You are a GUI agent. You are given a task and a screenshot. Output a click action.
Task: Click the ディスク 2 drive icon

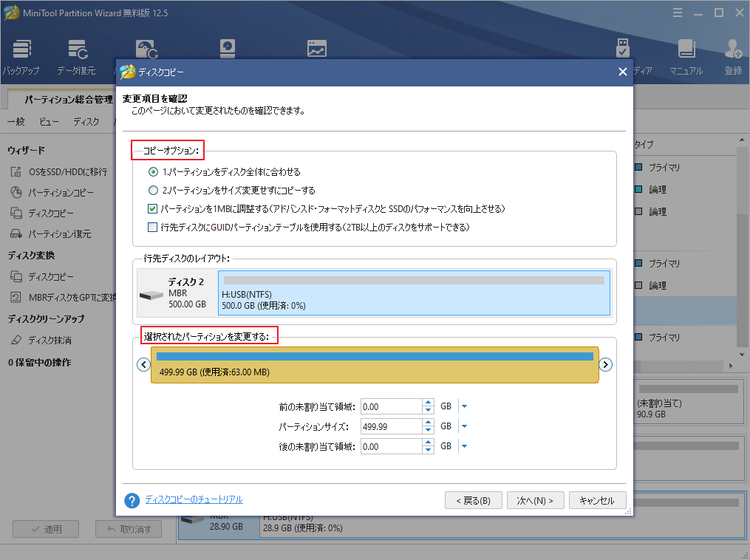click(151, 295)
